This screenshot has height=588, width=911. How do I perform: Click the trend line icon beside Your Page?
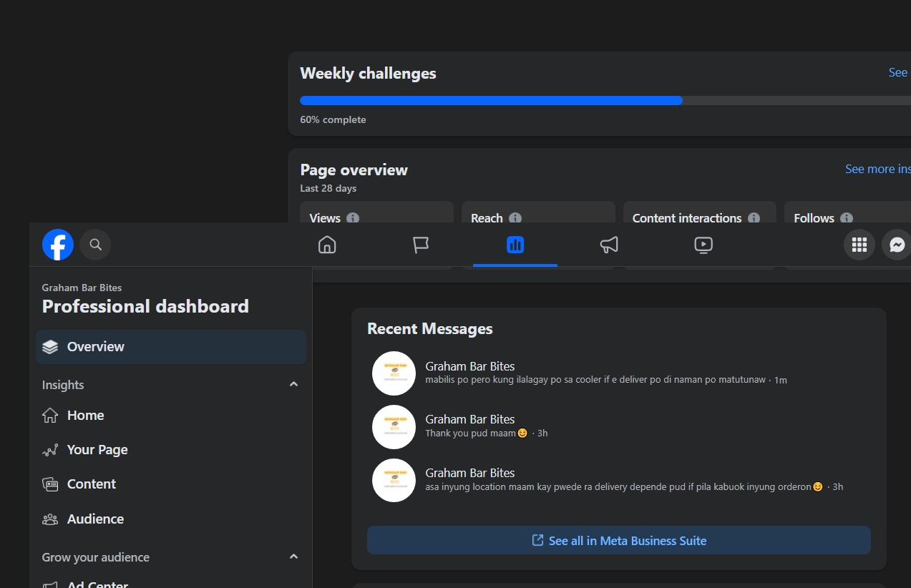tap(50, 450)
